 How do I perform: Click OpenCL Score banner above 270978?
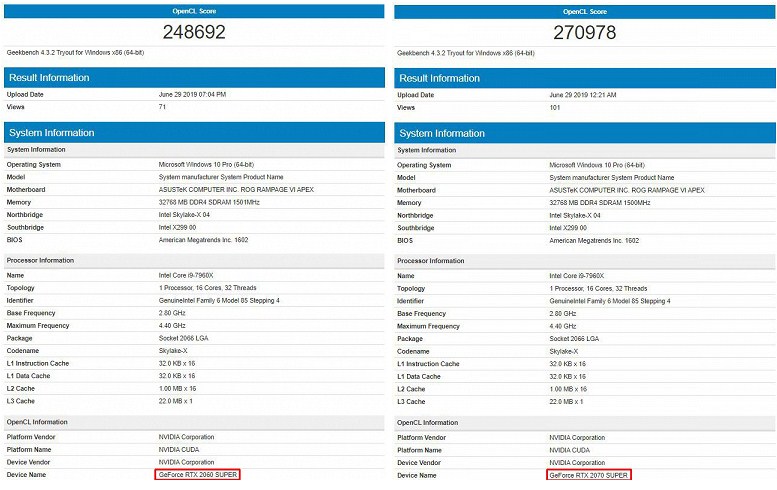585,11
